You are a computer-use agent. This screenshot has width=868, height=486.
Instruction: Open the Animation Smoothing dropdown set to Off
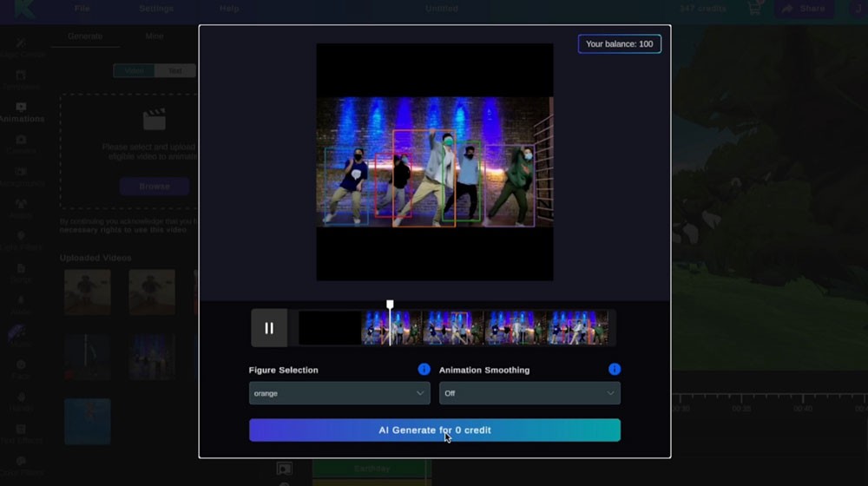click(529, 393)
